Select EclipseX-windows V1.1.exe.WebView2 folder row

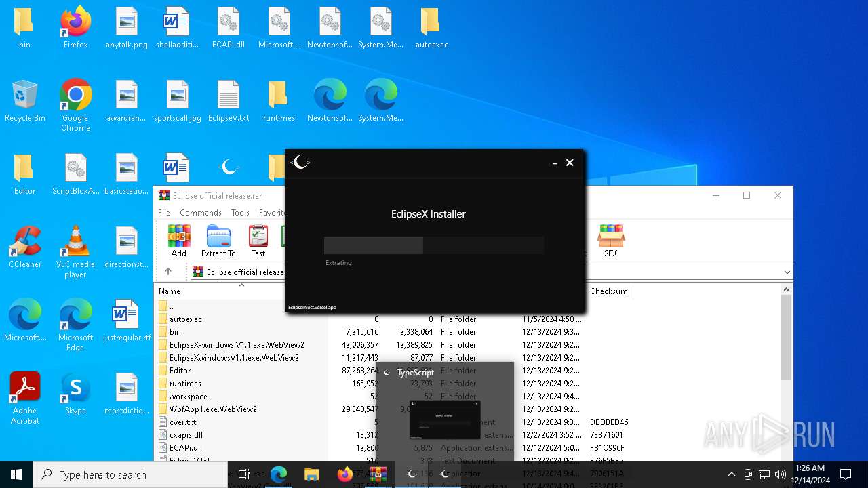tap(468, 345)
